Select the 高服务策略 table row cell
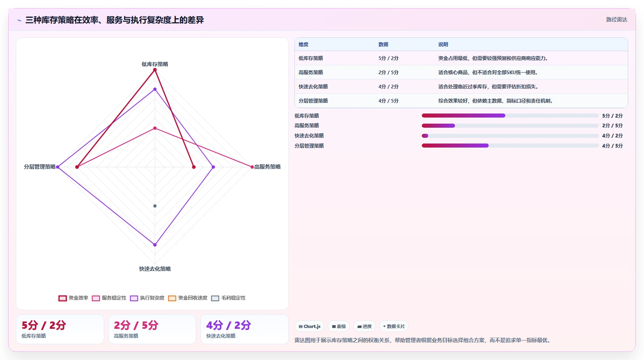Image resolution: width=644 pixels, height=360 pixels. click(311, 73)
